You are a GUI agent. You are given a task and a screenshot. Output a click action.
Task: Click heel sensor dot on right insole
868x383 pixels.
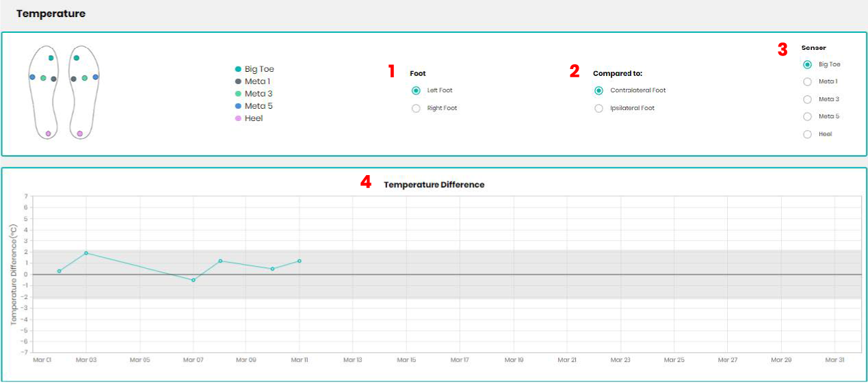pos(80,133)
